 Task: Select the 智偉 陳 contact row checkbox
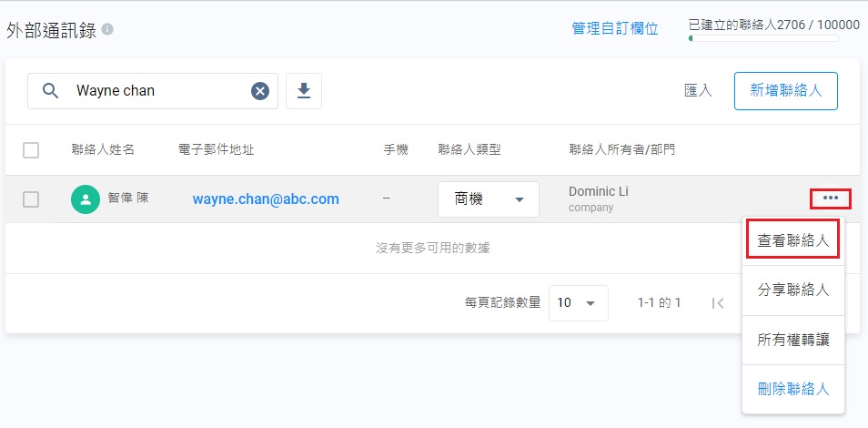(x=31, y=199)
